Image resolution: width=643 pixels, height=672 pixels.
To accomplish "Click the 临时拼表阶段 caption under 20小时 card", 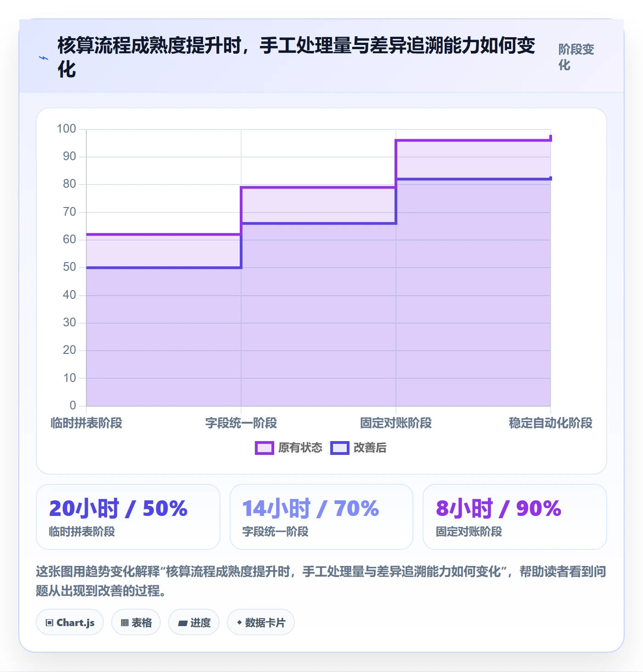I will click(82, 532).
